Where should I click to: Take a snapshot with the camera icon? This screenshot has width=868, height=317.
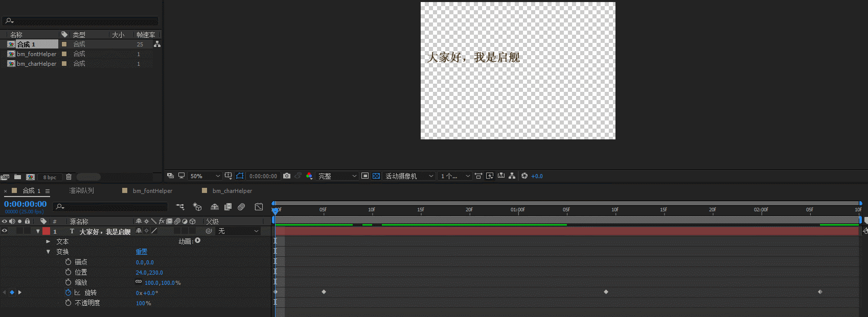tap(287, 176)
